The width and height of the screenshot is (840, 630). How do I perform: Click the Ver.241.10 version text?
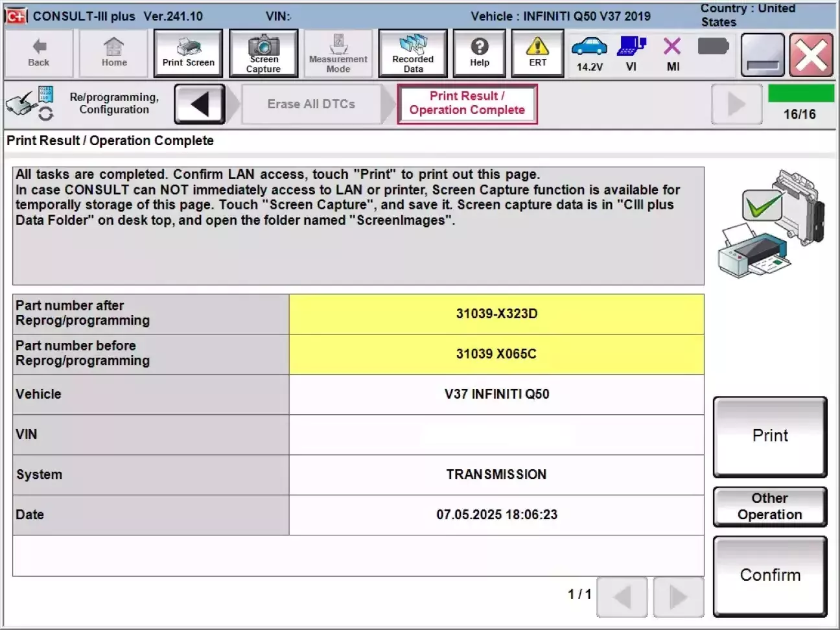[x=173, y=16]
